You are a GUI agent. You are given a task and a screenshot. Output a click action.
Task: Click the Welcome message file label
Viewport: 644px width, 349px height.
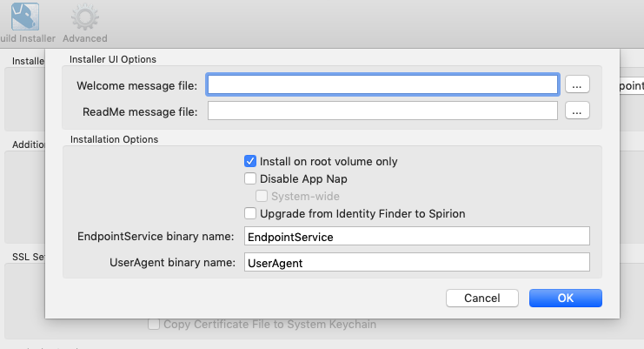(x=137, y=85)
